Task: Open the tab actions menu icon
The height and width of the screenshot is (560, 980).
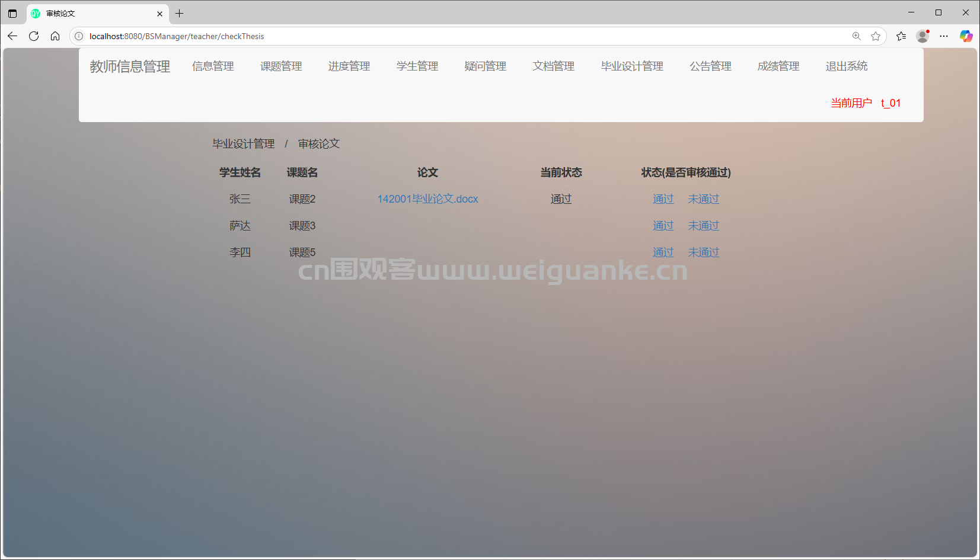Action: 12,13
